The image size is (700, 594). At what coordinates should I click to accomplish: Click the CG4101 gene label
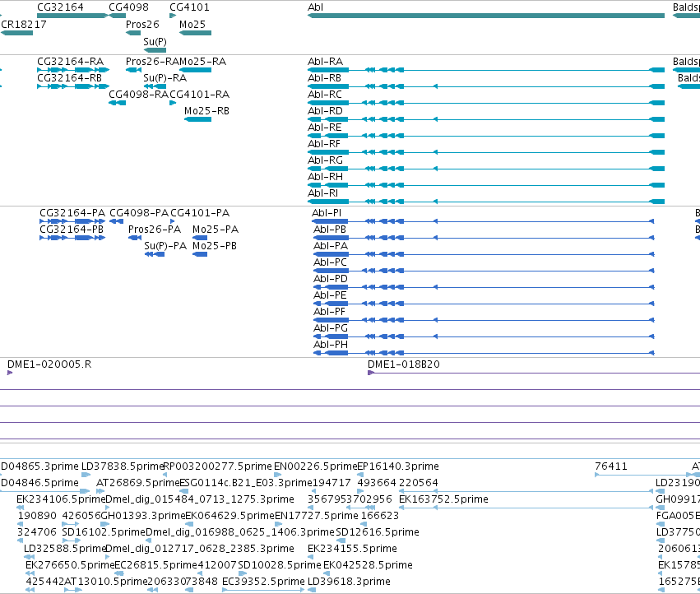(189, 7)
